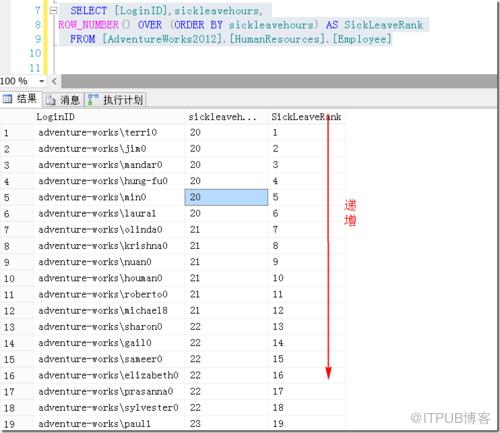Click the messages icon on 消息 tab
Viewport: 500px width, 433px height.
pos(50,100)
